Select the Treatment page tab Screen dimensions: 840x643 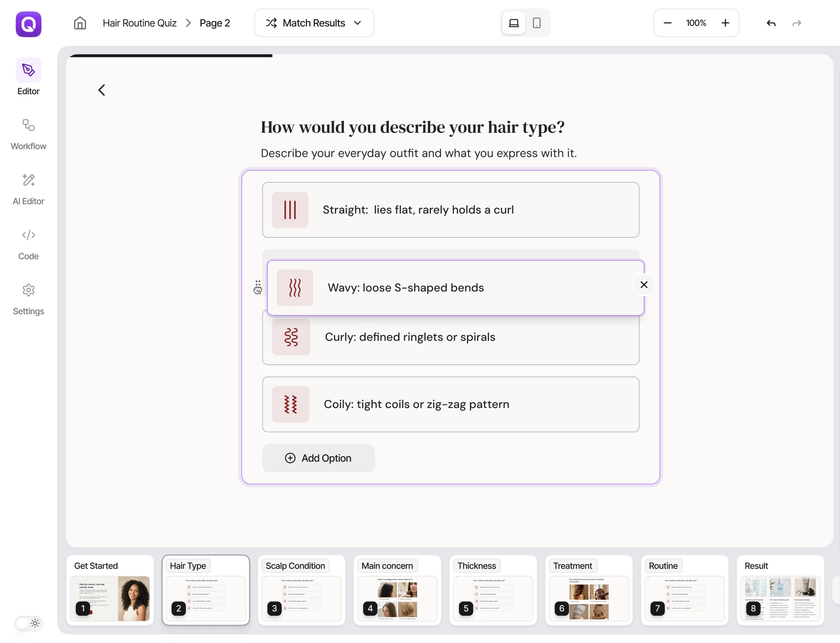pos(573,566)
